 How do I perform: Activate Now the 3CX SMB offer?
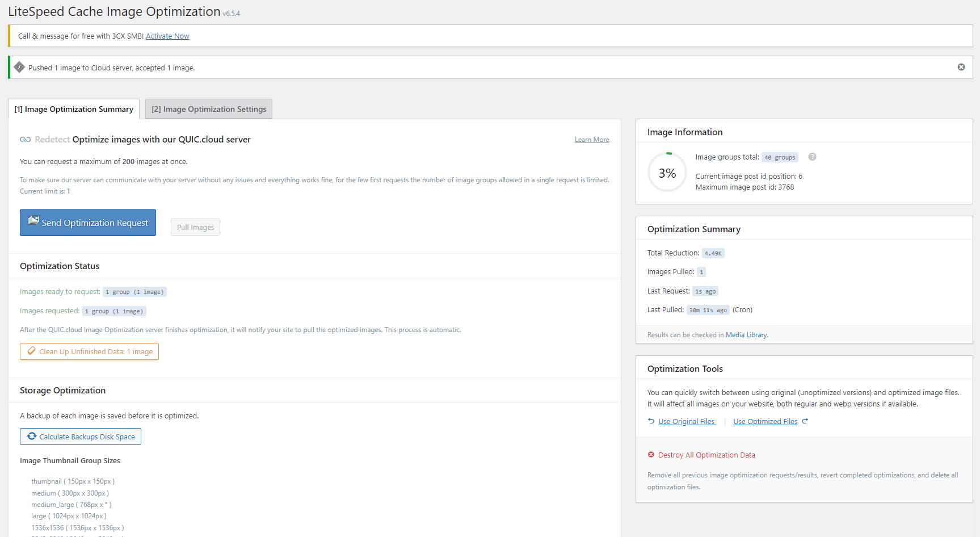(x=167, y=36)
